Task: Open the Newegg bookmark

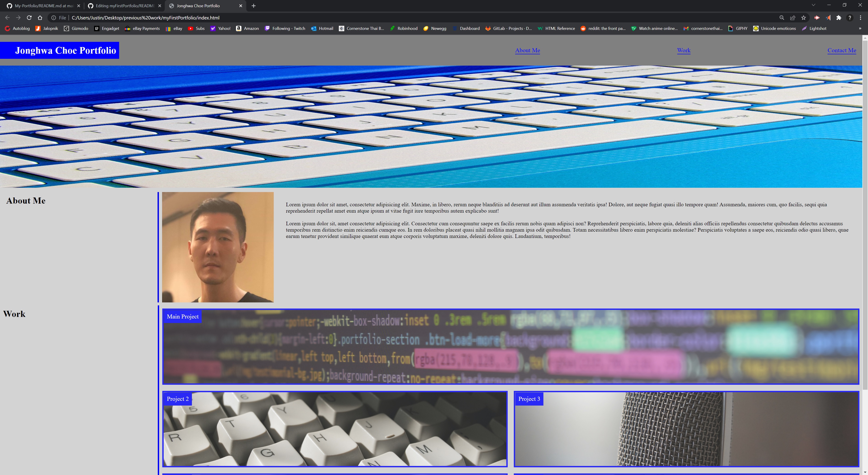Action: click(435, 28)
